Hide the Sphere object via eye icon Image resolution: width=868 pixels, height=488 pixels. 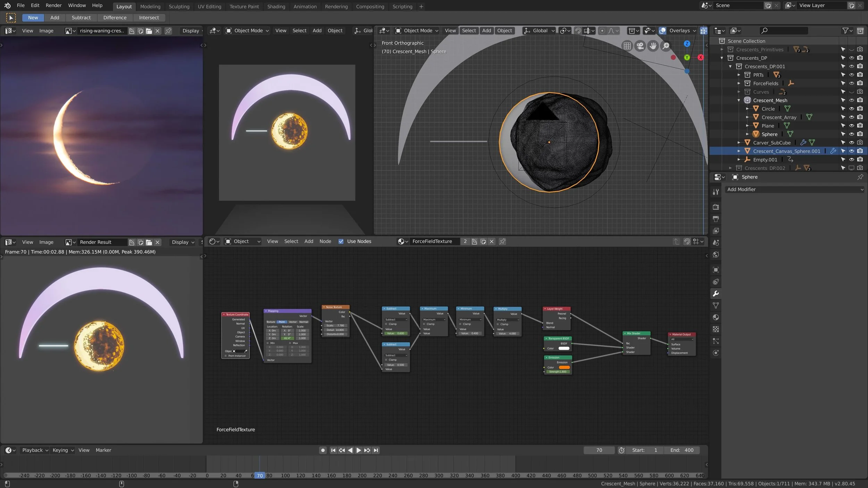852,134
